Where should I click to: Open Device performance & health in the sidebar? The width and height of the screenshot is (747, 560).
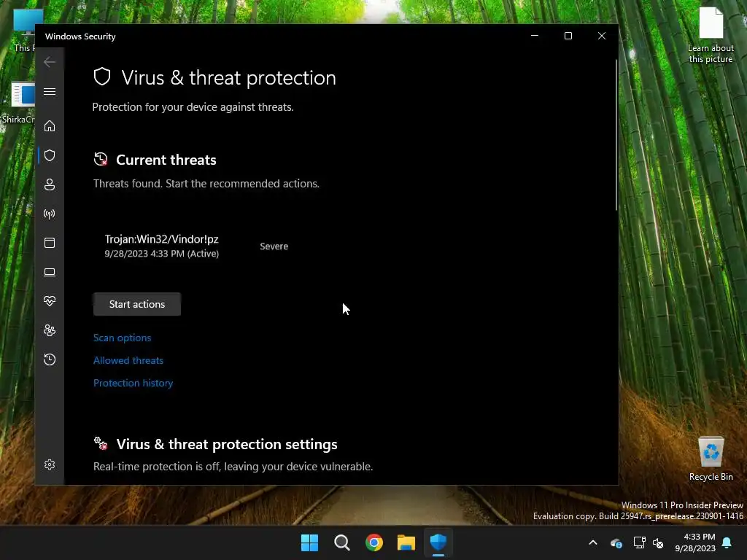(x=50, y=301)
